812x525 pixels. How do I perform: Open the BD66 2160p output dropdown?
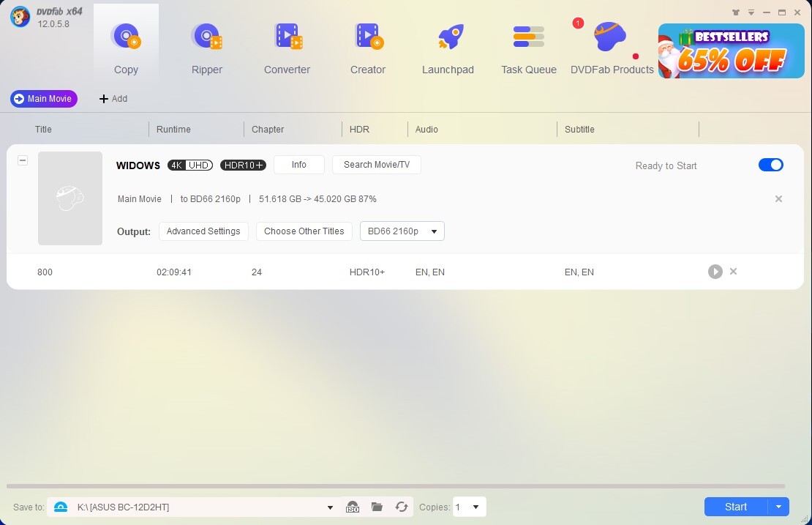click(402, 231)
